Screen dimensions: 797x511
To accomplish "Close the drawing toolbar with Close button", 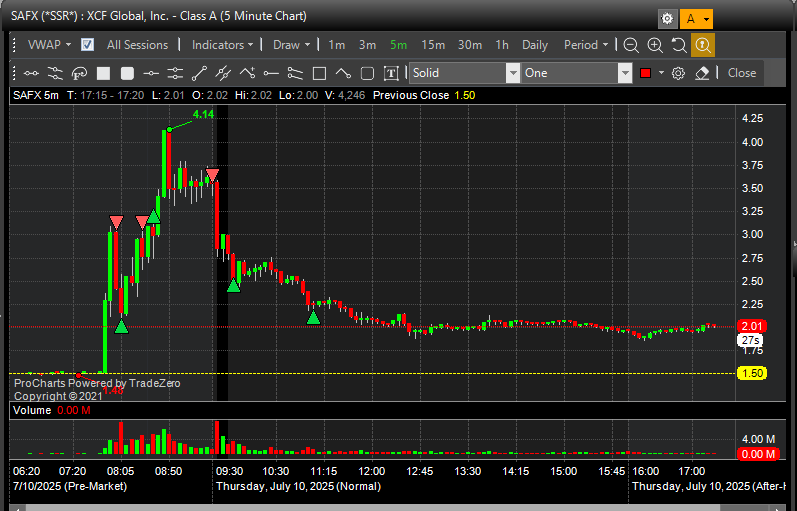I will (x=742, y=73).
